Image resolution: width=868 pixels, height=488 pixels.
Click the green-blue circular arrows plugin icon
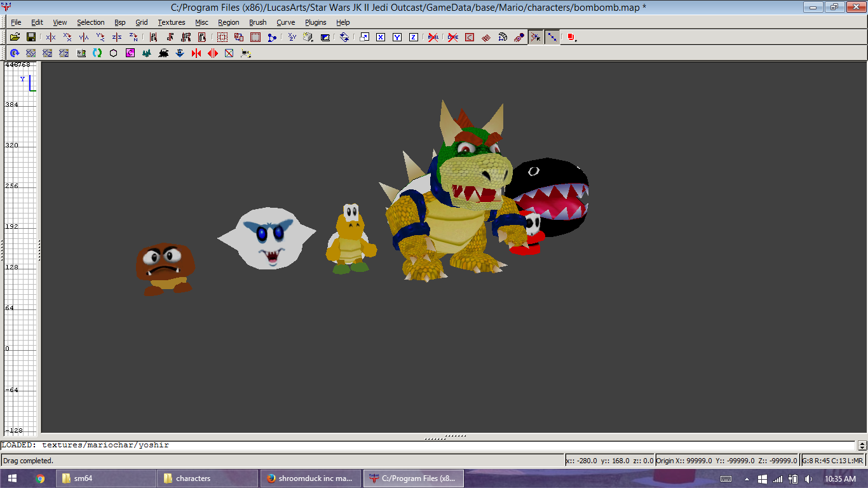(97, 53)
